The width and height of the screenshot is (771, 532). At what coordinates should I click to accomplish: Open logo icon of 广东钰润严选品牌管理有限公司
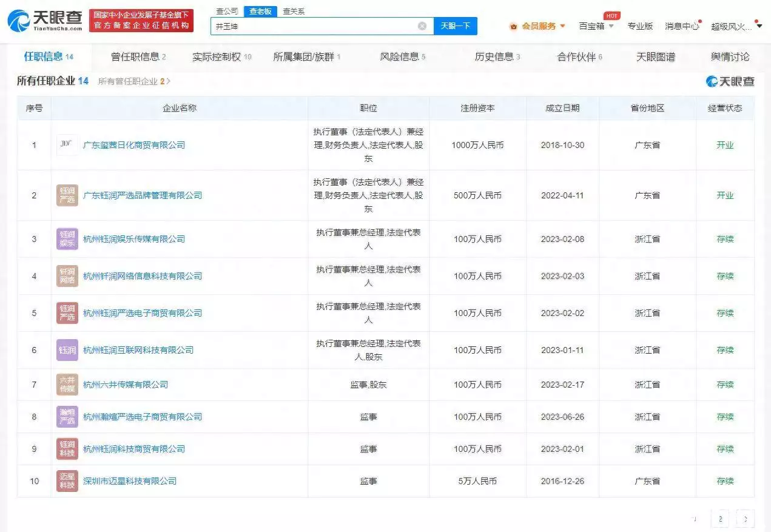[x=67, y=195]
